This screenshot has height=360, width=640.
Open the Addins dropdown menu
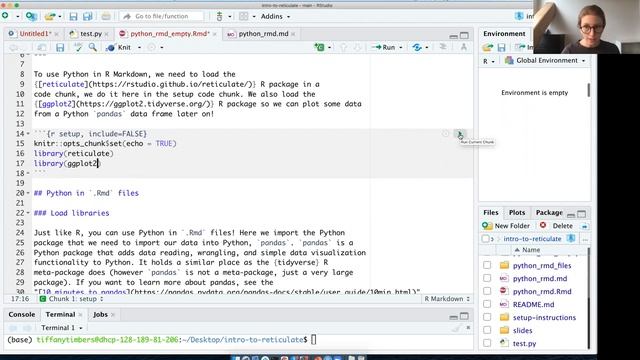[276, 16]
